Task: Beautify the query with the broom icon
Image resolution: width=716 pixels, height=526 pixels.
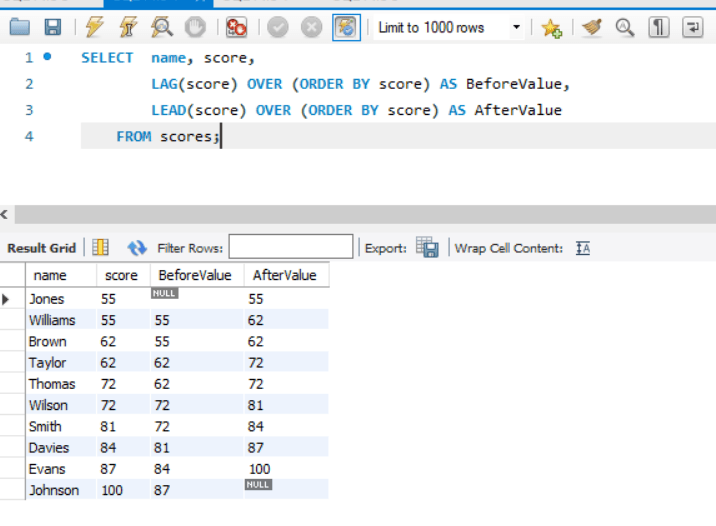Action: 592,27
